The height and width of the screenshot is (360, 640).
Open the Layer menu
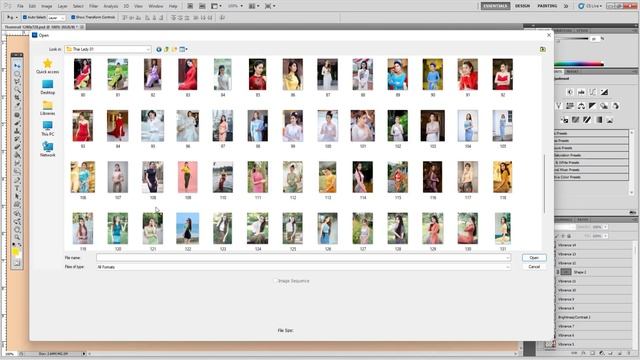(62, 7)
